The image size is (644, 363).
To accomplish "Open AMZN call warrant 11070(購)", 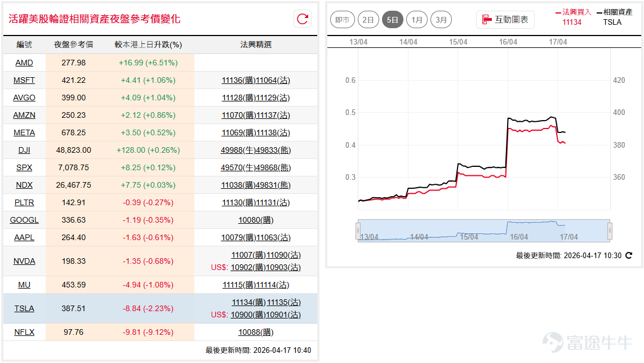I will pyautogui.click(x=238, y=115).
